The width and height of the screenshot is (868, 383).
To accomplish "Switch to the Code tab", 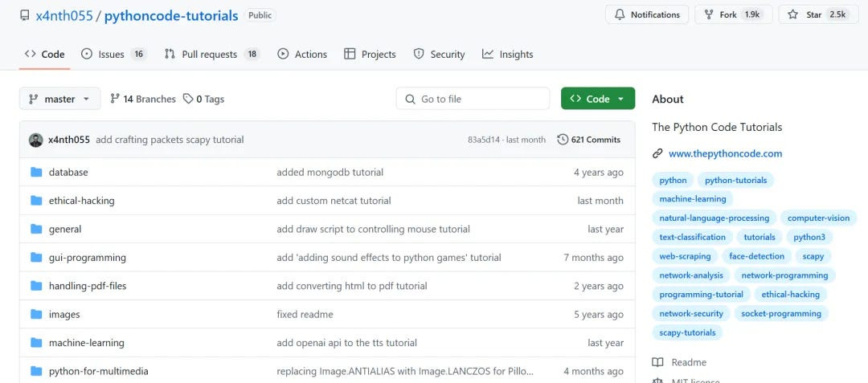I will pyautogui.click(x=45, y=54).
